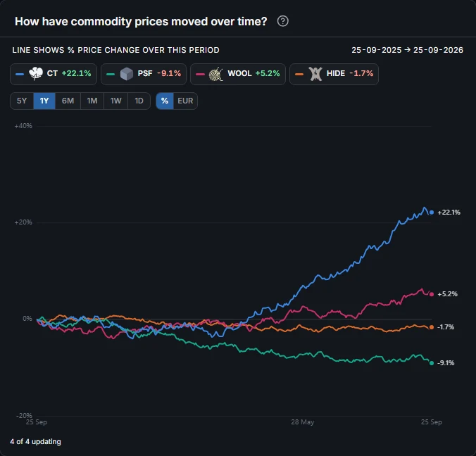Click the -20% y-axis label
This screenshot has height=456, width=476.
[24, 415]
